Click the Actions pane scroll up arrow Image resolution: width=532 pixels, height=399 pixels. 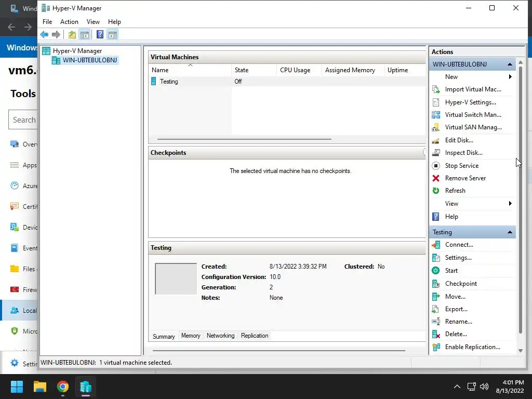pos(521,63)
